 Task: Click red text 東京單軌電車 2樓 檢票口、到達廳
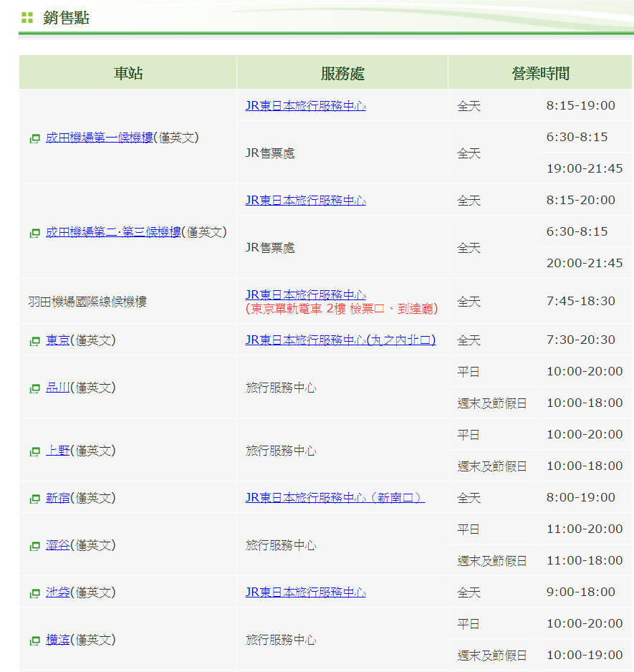(342, 309)
